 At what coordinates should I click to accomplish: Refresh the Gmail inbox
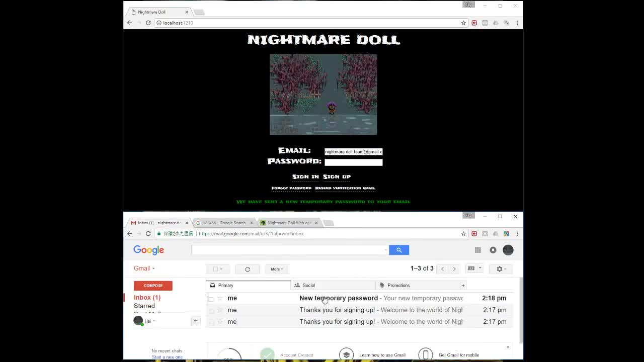[247, 269]
